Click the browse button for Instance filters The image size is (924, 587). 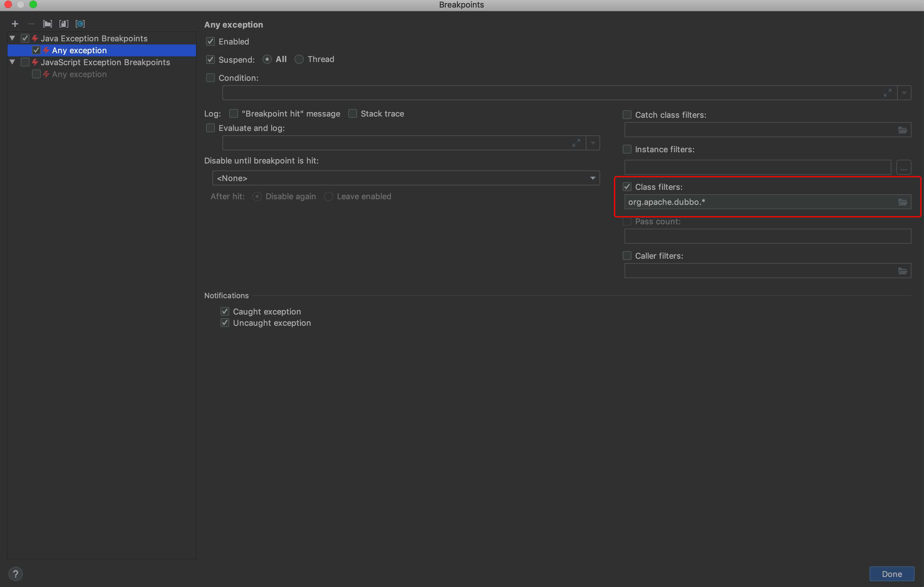coord(906,166)
